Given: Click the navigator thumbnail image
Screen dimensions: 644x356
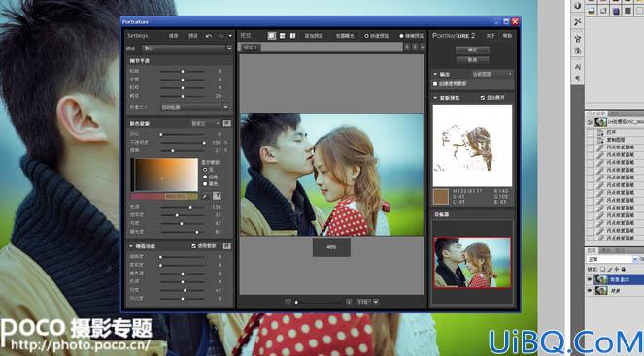Looking at the screenshot, I should 472,263.
